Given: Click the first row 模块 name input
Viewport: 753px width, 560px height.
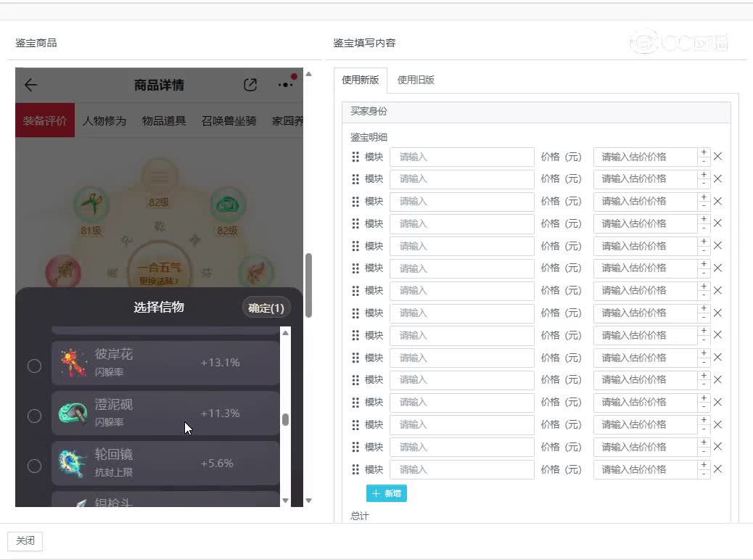Looking at the screenshot, I should 462,157.
